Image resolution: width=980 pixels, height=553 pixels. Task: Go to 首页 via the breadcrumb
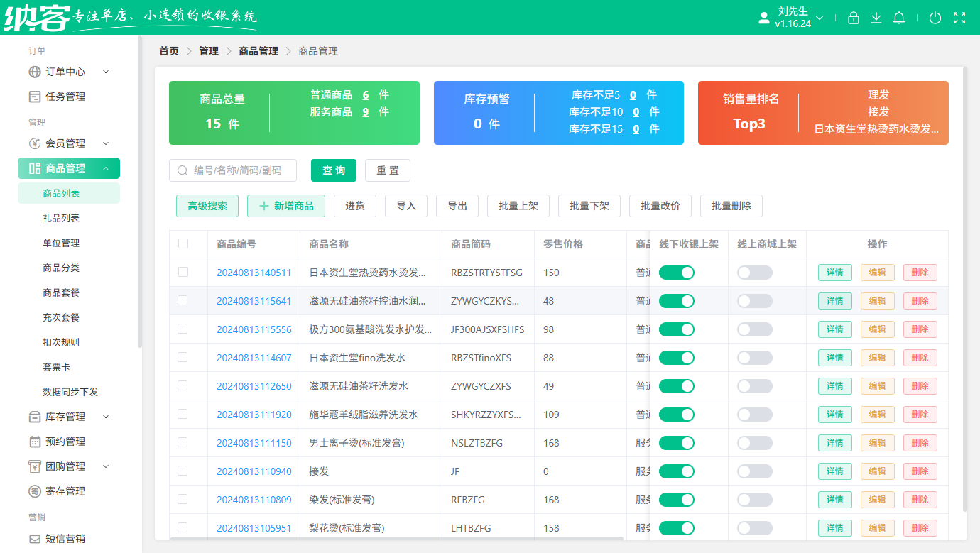click(168, 50)
